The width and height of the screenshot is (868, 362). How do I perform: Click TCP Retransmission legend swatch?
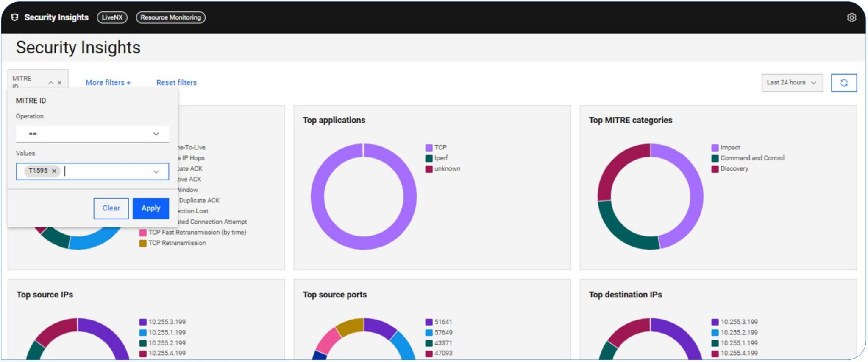(x=143, y=243)
